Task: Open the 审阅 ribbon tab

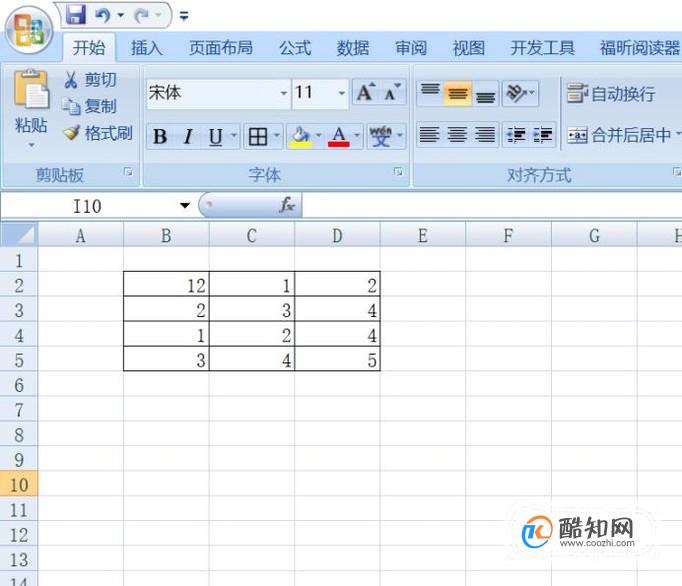Action: pyautogui.click(x=411, y=47)
